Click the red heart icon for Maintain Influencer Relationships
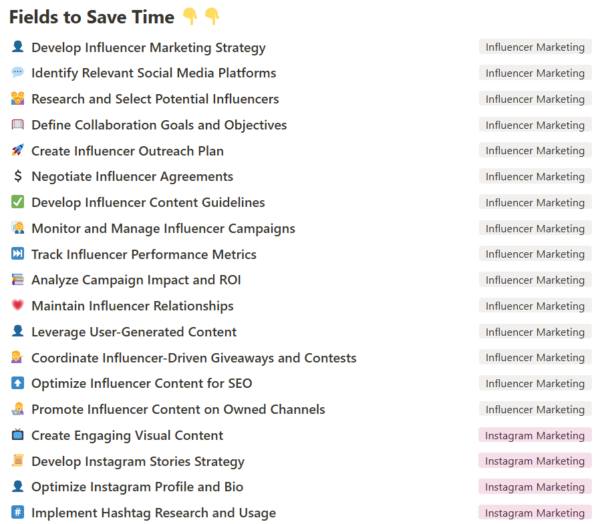600x524 pixels. (18, 305)
